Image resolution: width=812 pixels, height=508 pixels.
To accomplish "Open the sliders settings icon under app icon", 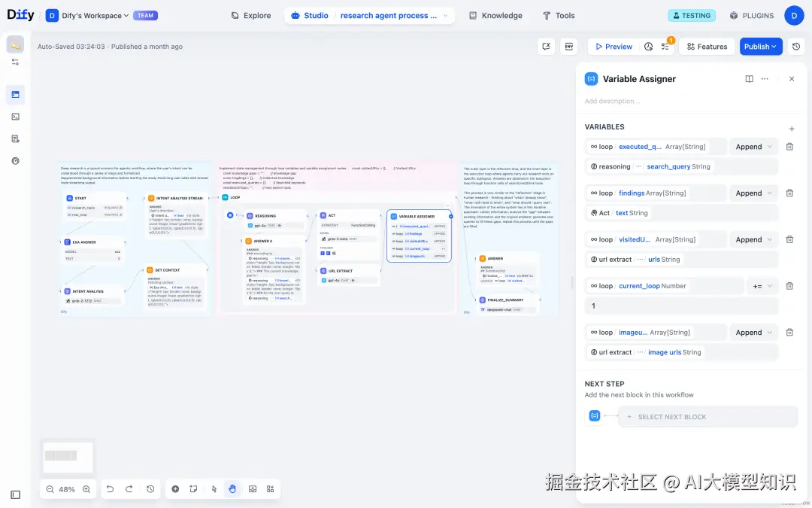I will pyautogui.click(x=16, y=62).
